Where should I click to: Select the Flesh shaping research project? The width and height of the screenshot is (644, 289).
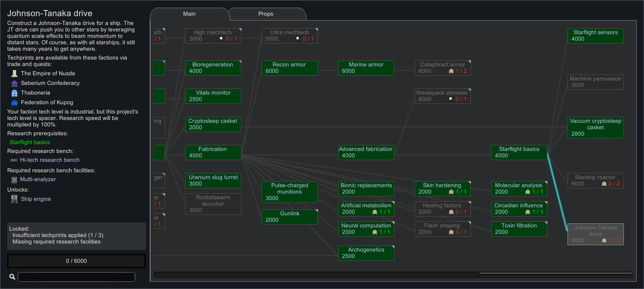[443, 229]
